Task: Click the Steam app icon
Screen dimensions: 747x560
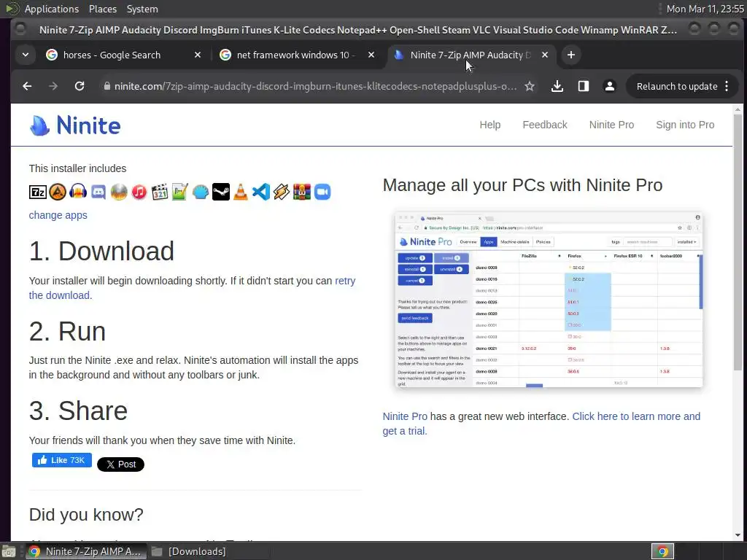Action: pyautogui.click(x=220, y=192)
